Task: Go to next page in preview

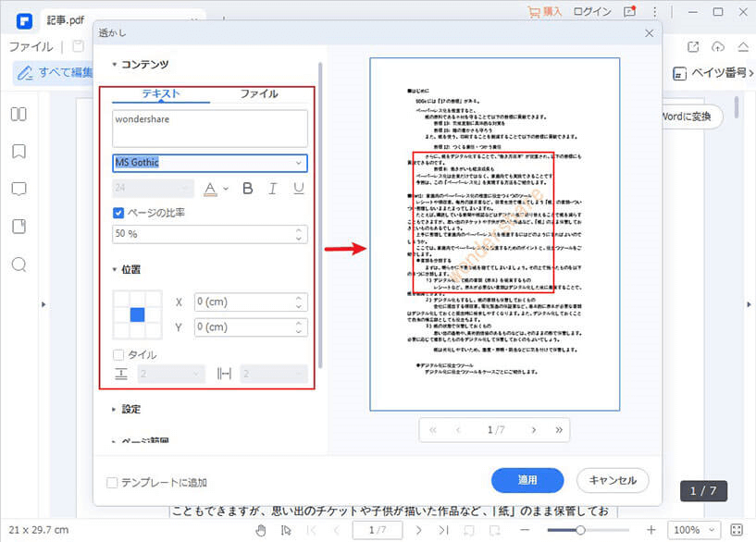Action: point(533,430)
